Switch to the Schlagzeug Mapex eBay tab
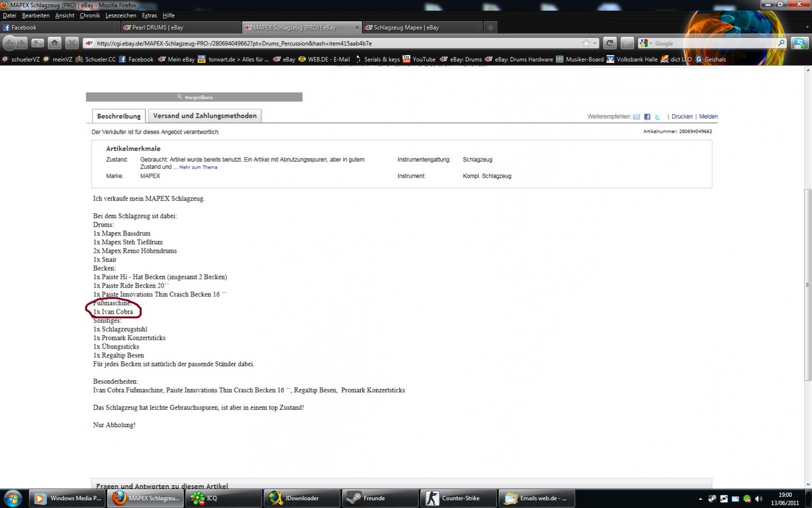812x508 pixels. coord(423,28)
